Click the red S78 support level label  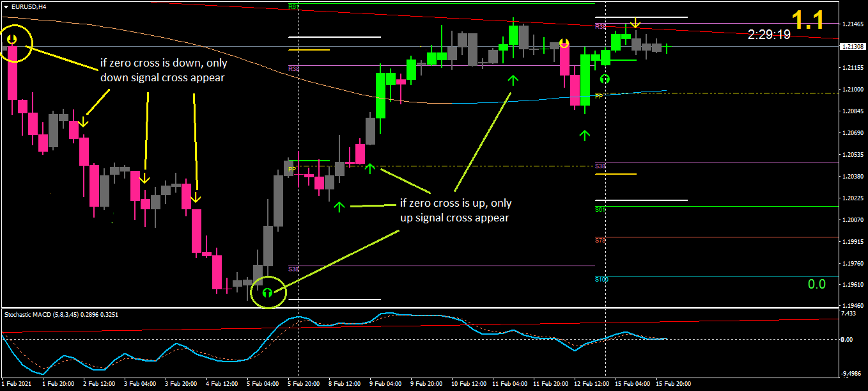(600, 240)
